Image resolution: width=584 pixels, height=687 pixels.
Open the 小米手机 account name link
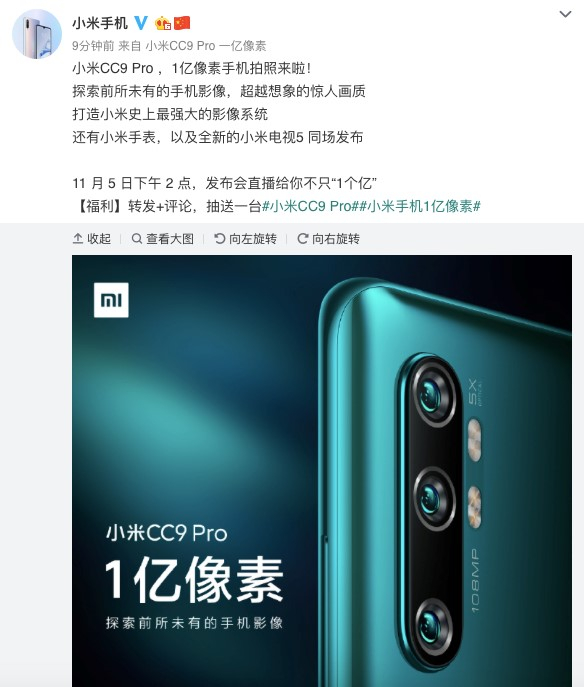100,23
